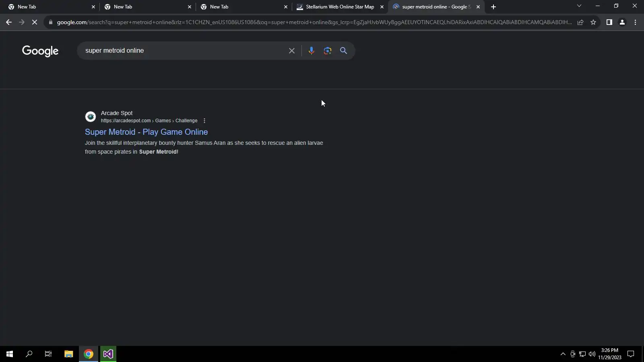This screenshot has width=644, height=362.
Task: Click Chrome icon on taskbar
Action: 89,354
